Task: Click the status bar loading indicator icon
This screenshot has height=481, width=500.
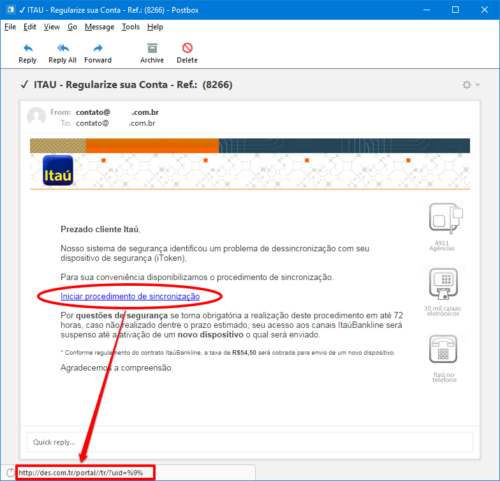Action: (x=11, y=472)
